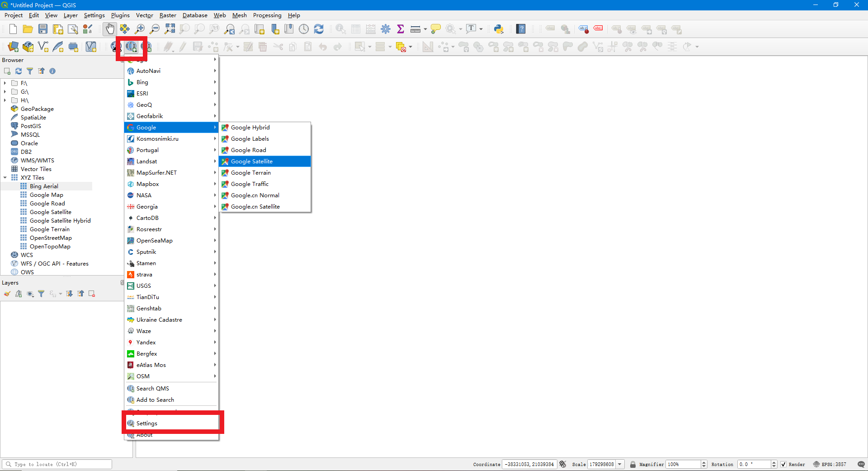Expand the Mapbox submenu
This screenshot has height=471, width=868.
(x=171, y=184)
